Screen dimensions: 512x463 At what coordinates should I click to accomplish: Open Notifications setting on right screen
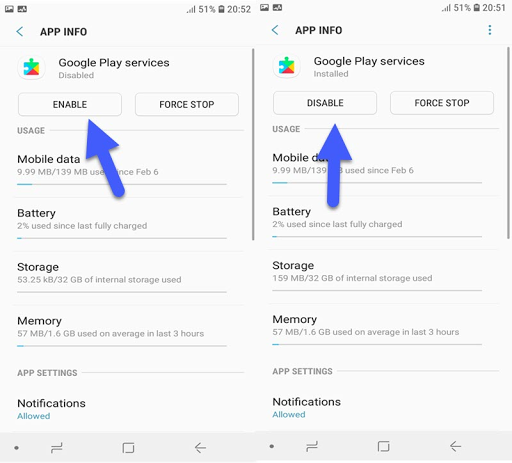[383, 408]
